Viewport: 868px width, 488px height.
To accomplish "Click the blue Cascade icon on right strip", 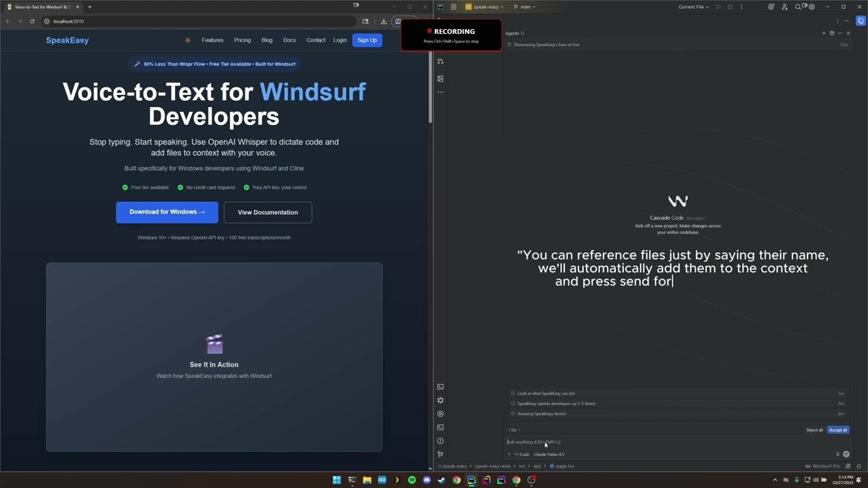I will click(x=861, y=21).
